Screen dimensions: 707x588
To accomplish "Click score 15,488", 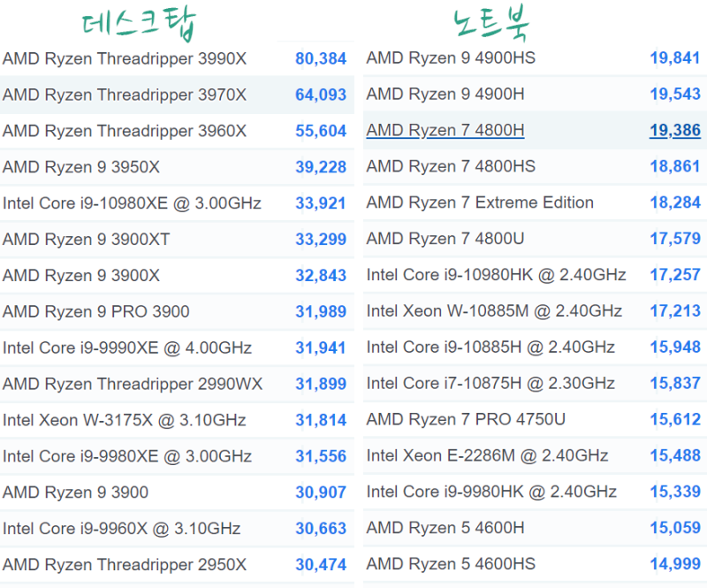I will (x=675, y=455).
